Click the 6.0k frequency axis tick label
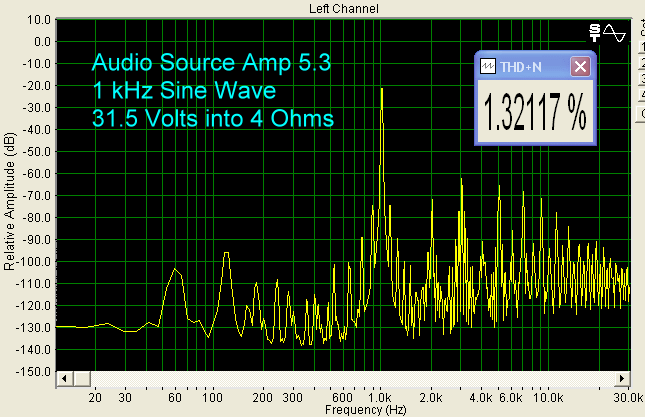The width and height of the screenshot is (645, 417). (x=510, y=398)
